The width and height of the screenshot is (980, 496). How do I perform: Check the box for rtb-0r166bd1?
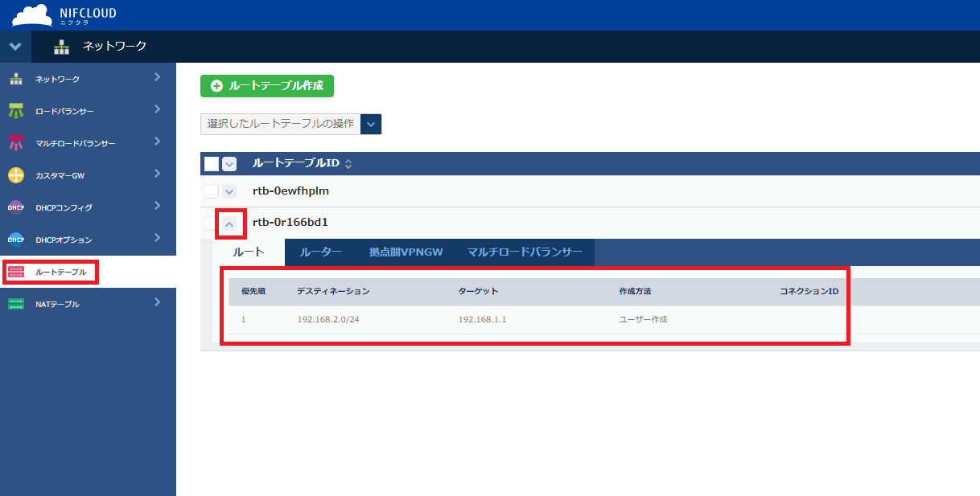pos(209,223)
